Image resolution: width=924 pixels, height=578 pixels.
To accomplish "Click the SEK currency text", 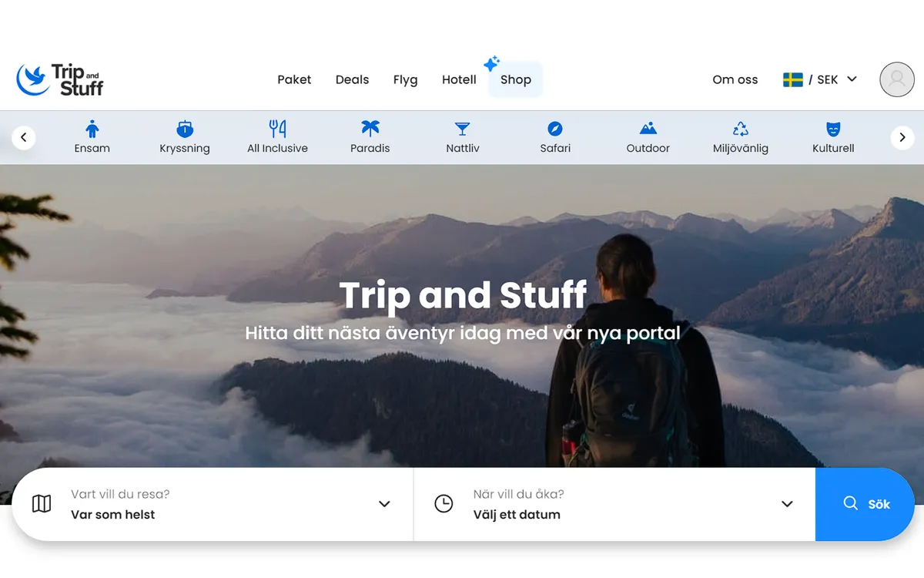I will (x=828, y=79).
